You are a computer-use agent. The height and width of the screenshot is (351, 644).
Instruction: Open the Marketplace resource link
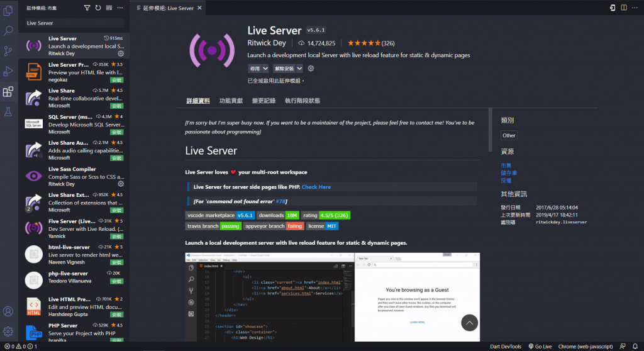(x=506, y=165)
